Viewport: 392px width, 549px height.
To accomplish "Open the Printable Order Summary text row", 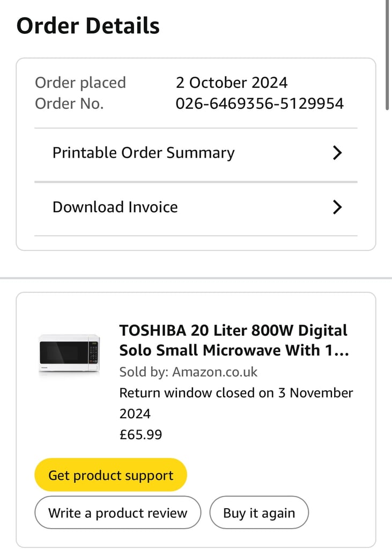I will [x=196, y=153].
